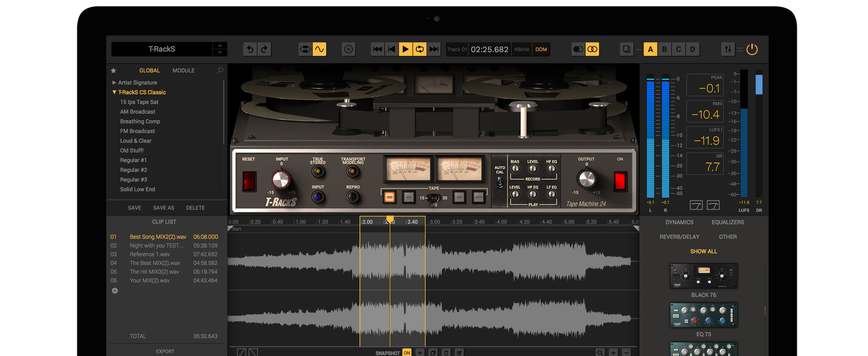Expand the Artist Signature folder
Image resolution: width=868 pixels, height=356 pixels.
click(114, 82)
